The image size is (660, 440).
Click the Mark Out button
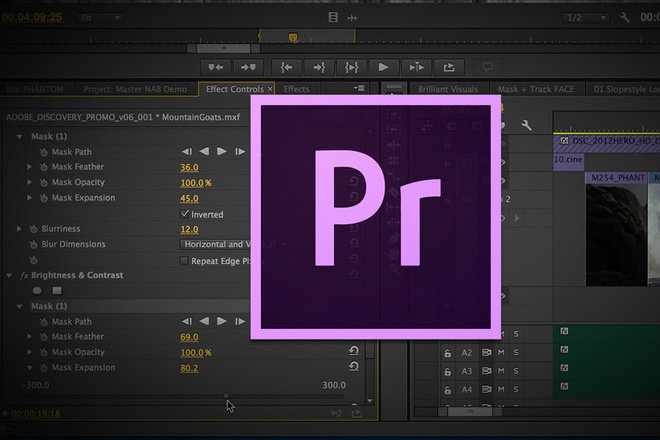tap(248, 67)
